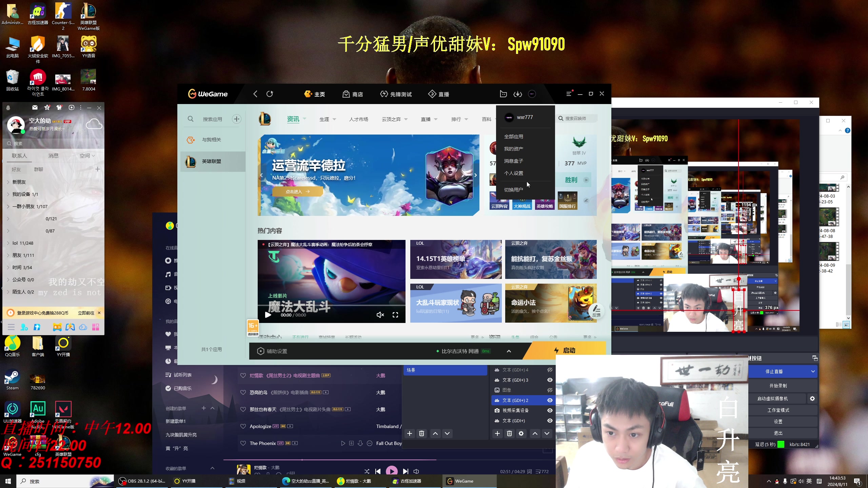Open WeGame hamburger menu with red dot
The image size is (868, 488).
pyautogui.click(x=569, y=94)
